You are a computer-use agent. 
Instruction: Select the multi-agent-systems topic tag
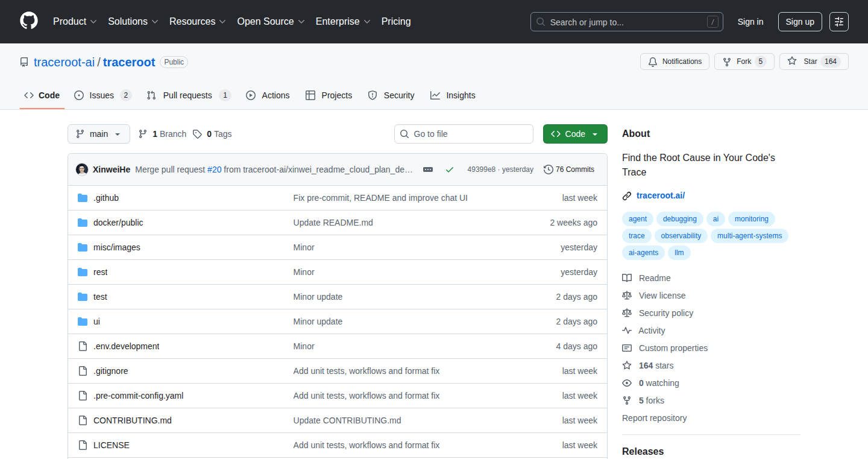(749, 236)
